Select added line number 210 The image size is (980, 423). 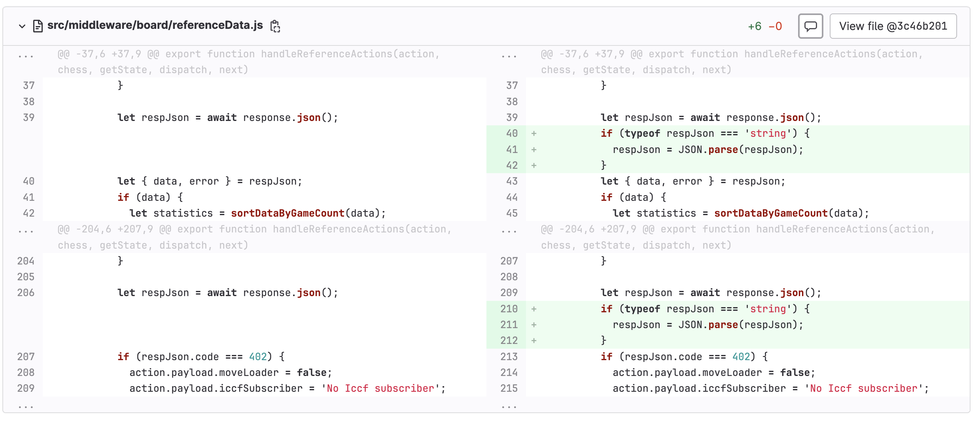tap(509, 309)
